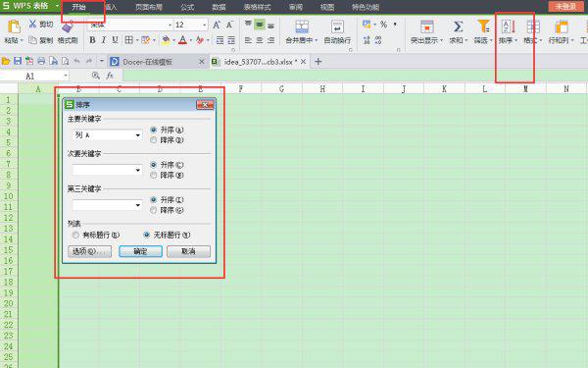The image size is (588, 368).
Task: Toggle bold formatting (B)
Action: click(x=92, y=40)
